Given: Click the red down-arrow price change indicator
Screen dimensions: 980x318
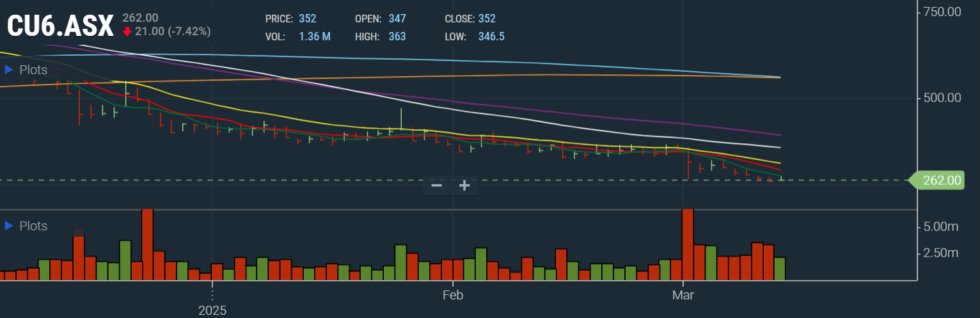Looking at the screenshot, I should point(127,31).
